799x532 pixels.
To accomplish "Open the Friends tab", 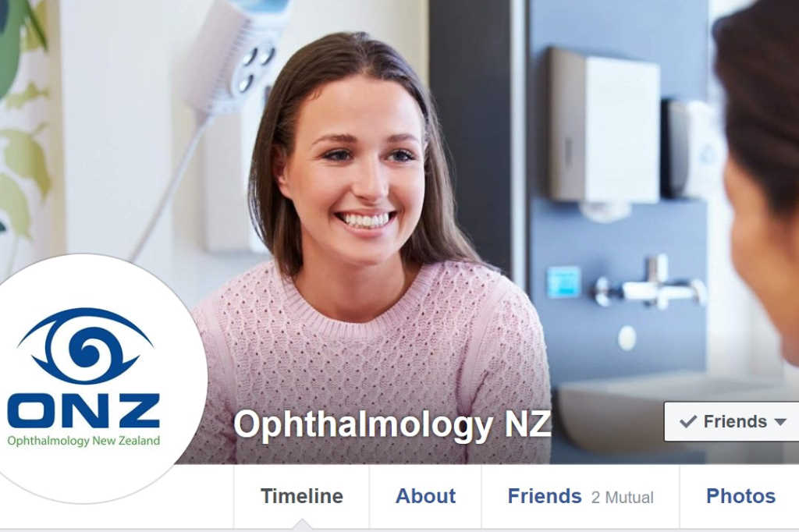I will pyautogui.click(x=544, y=496).
